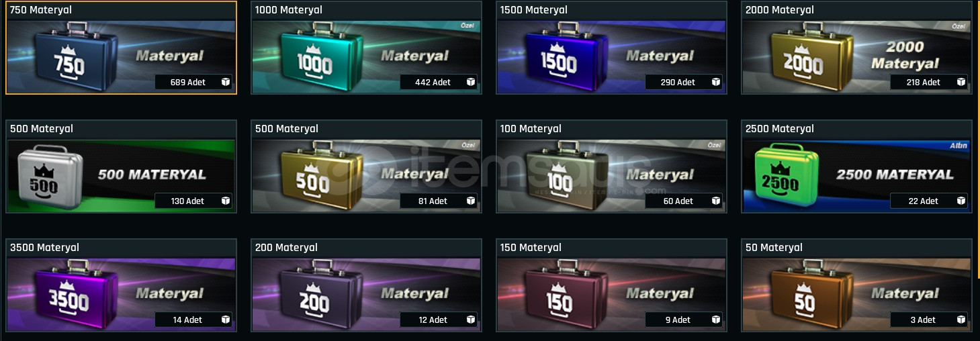Click the 442 Adet quantity badge
Viewport: 980px width, 341px height.
point(439,82)
